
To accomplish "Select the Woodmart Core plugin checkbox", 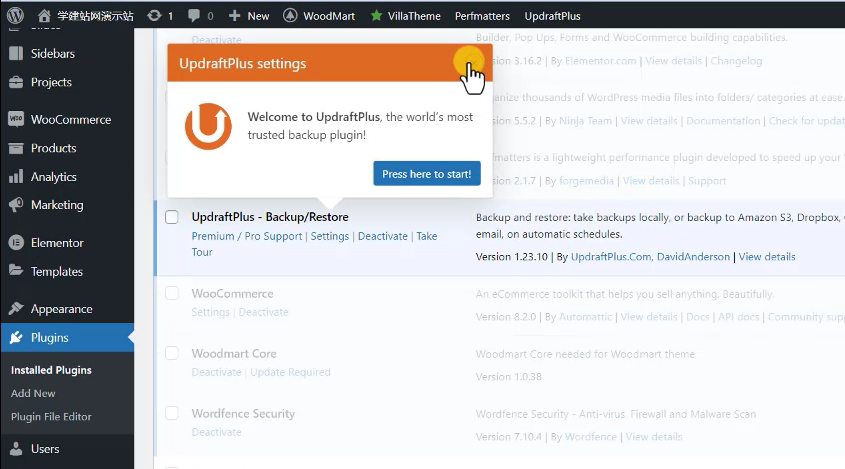I will [x=171, y=353].
